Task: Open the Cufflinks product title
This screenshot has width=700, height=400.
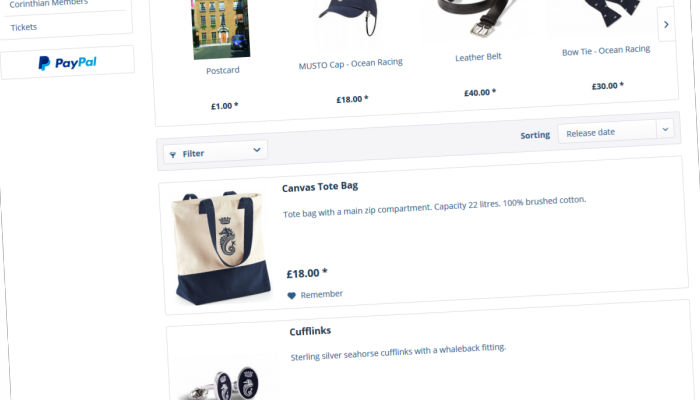Action: pos(310,331)
